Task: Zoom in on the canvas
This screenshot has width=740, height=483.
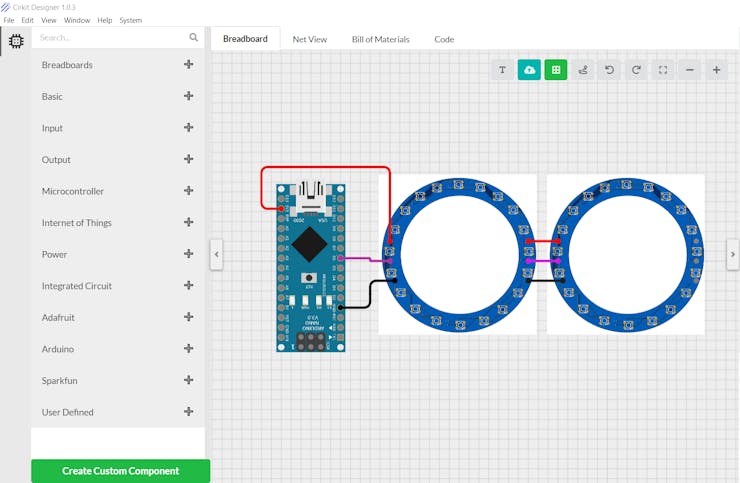Action: pos(716,70)
